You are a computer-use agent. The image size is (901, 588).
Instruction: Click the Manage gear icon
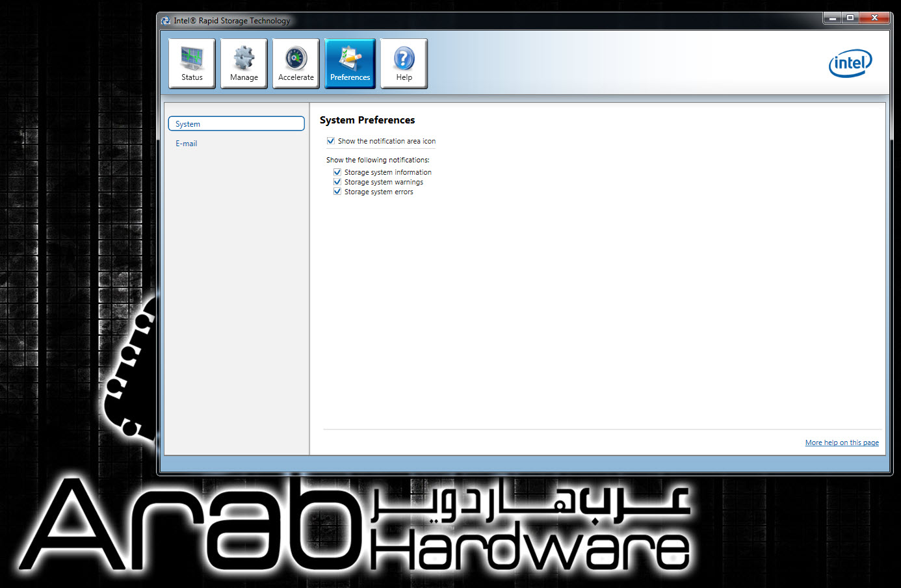coord(244,59)
